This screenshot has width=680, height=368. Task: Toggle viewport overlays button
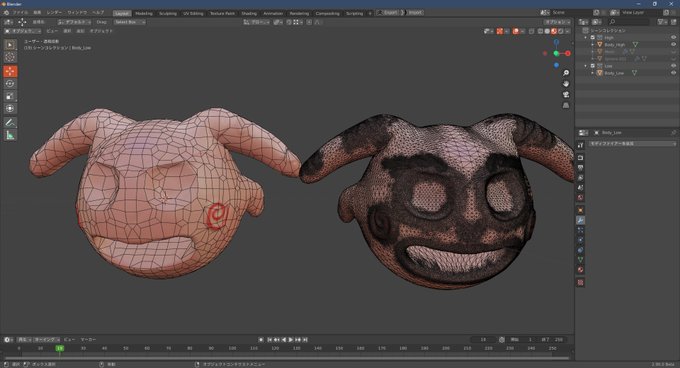[516, 31]
